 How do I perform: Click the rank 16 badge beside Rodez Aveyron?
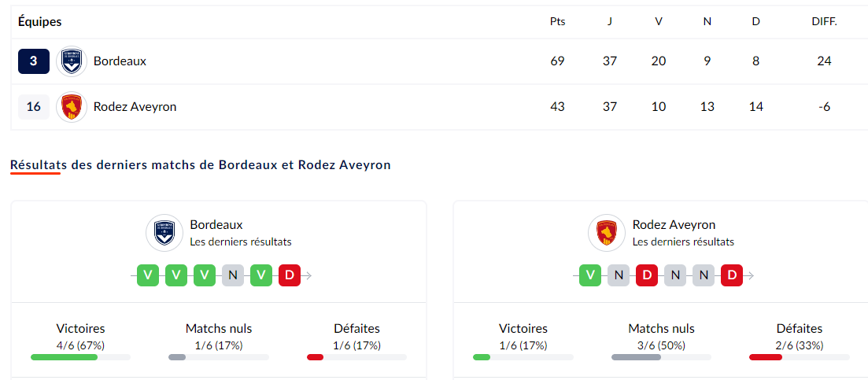tap(34, 107)
